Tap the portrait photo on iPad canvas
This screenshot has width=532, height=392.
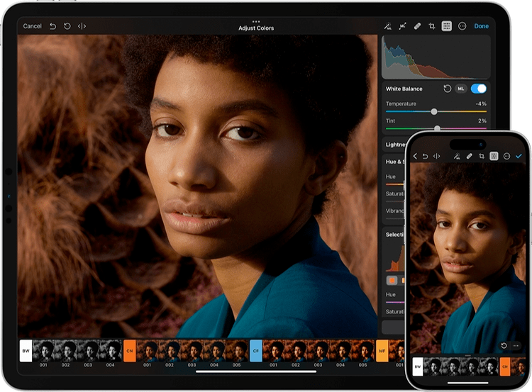[197, 186]
